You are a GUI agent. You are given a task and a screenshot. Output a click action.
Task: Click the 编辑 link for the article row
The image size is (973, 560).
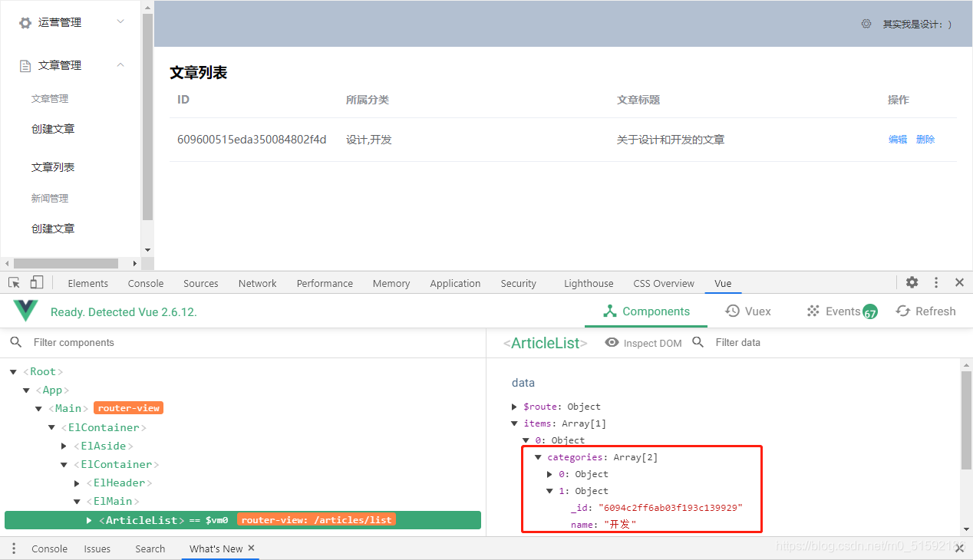(x=898, y=140)
